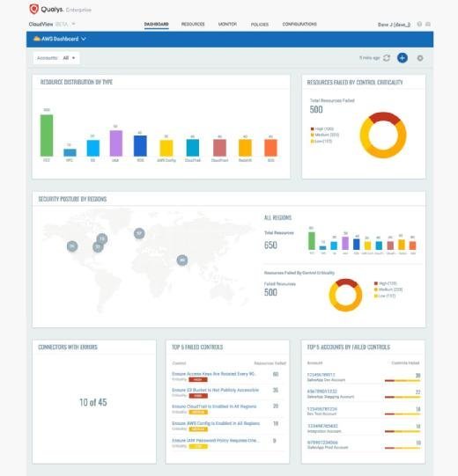Open dashboard settings gear icon
The height and width of the screenshot is (476, 458).
pos(420,58)
